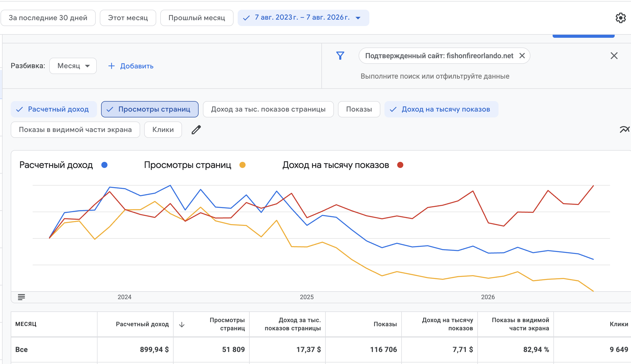This screenshot has height=364, width=631.
Task: Toggle off the Просмотры страниц metric
Action: [x=150, y=109]
